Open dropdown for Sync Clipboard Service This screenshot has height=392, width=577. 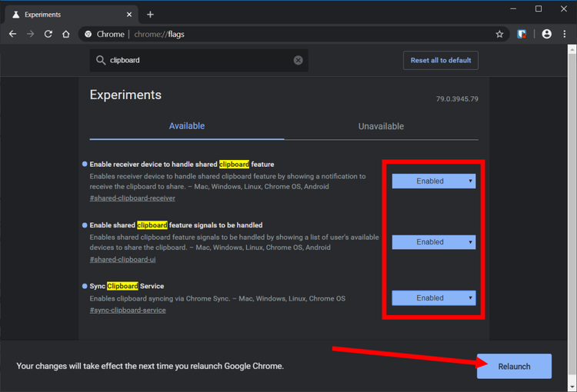(x=434, y=297)
